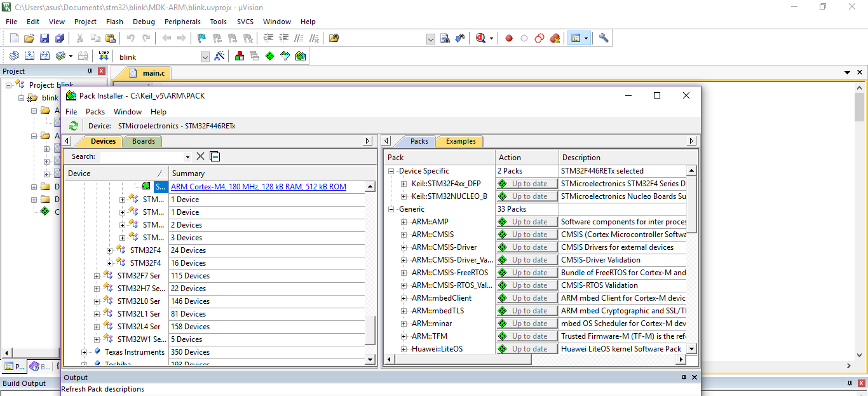868x396 pixels.
Task: Collapse the Device Specific packs group
Action: [391, 171]
